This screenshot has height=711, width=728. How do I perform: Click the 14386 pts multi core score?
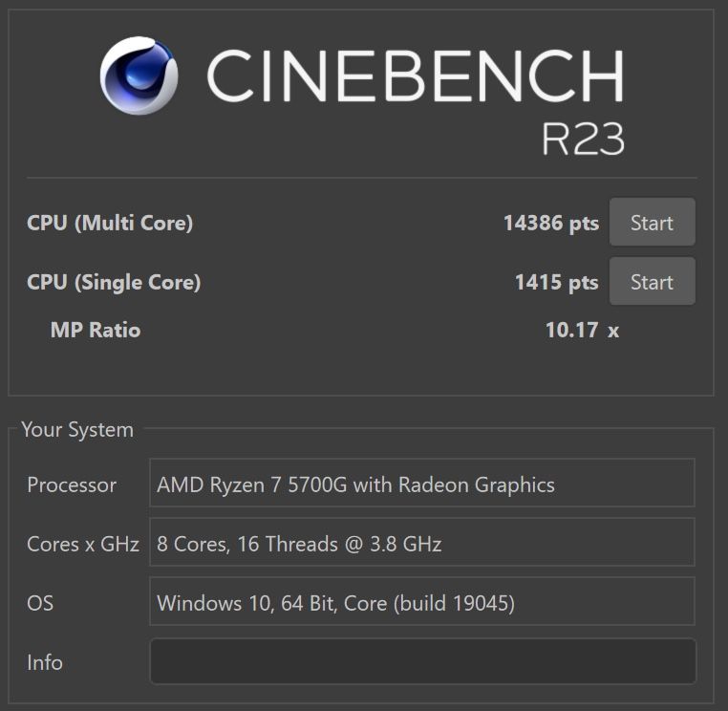(550, 223)
